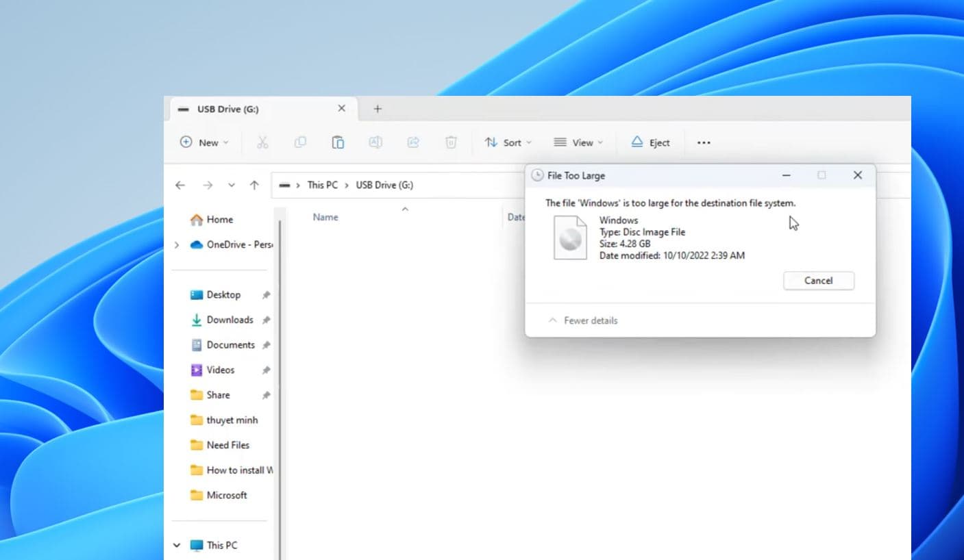Screen dimensions: 964x560
Task: Click the 'Size: 4.28 GB' text
Action: [x=625, y=244]
